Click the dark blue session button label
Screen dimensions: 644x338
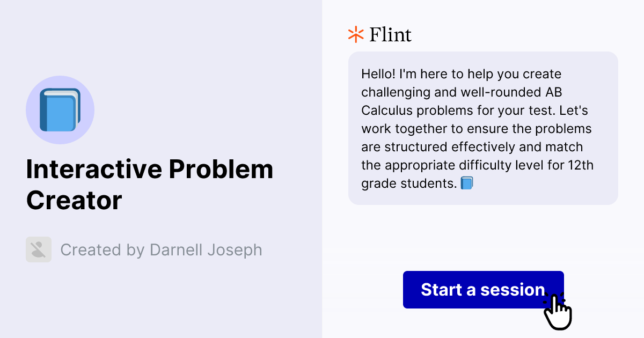tap(482, 289)
